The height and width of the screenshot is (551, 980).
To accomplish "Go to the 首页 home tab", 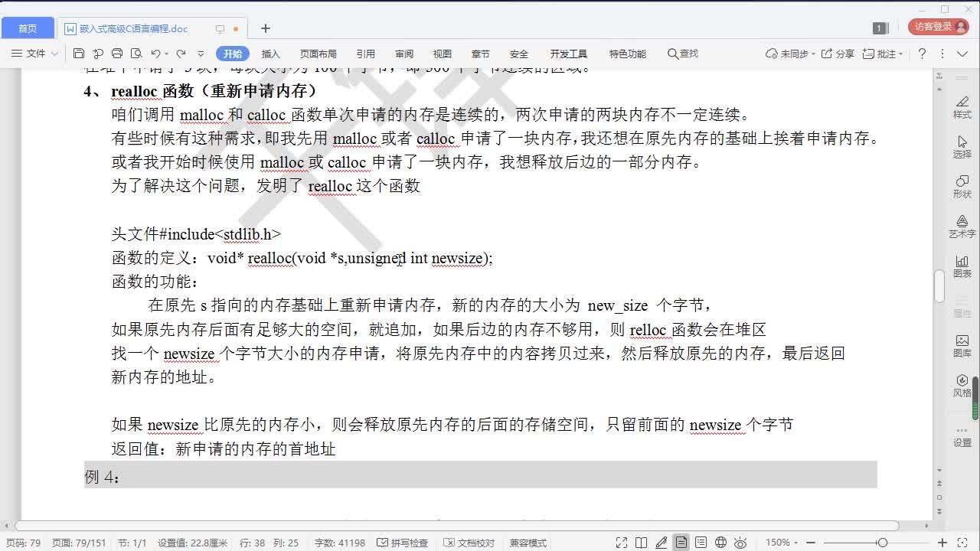I will pyautogui.click(x=28, y=28).
